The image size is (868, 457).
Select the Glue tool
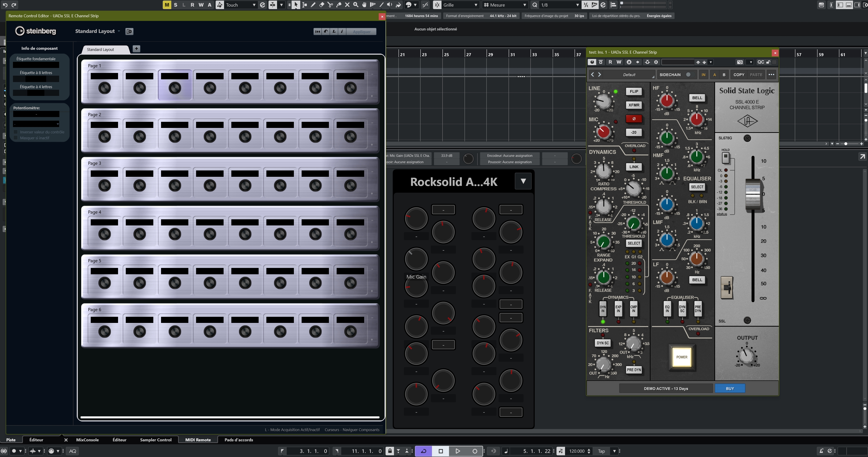339,5
